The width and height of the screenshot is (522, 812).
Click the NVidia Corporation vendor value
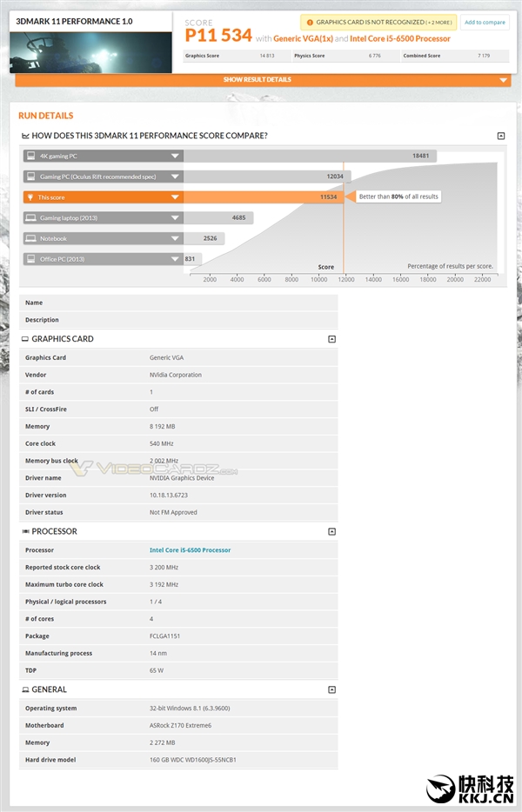coord(175,375)
